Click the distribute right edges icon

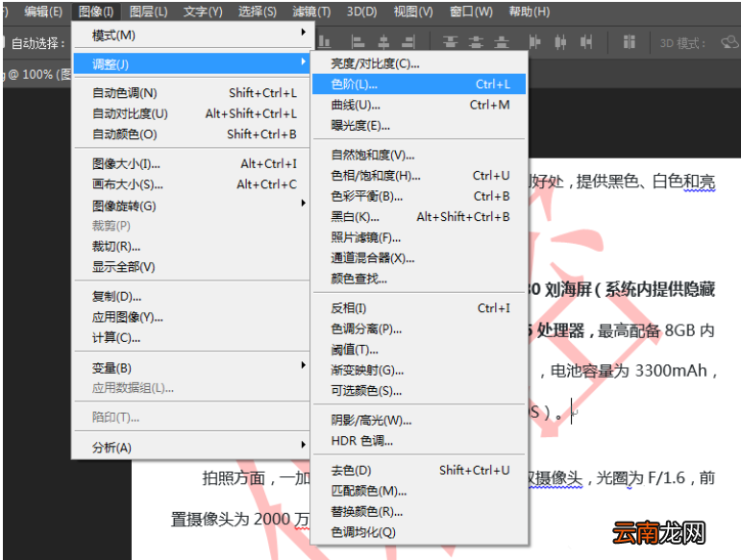point(586,42)
